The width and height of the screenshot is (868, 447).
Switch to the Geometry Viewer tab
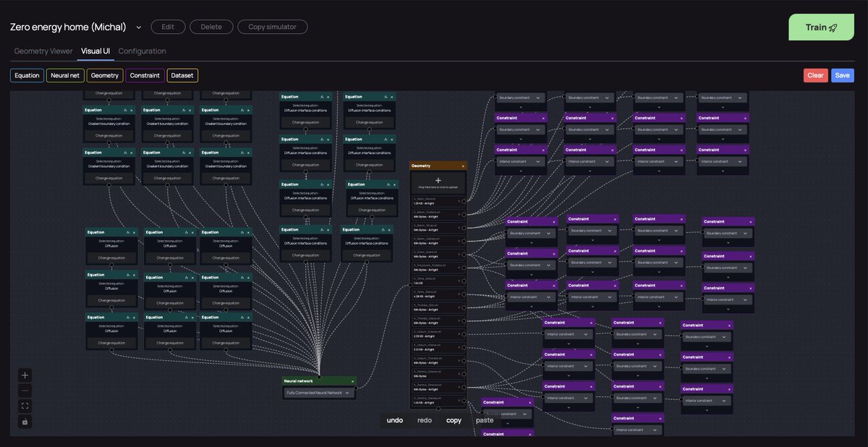point(43,51)
